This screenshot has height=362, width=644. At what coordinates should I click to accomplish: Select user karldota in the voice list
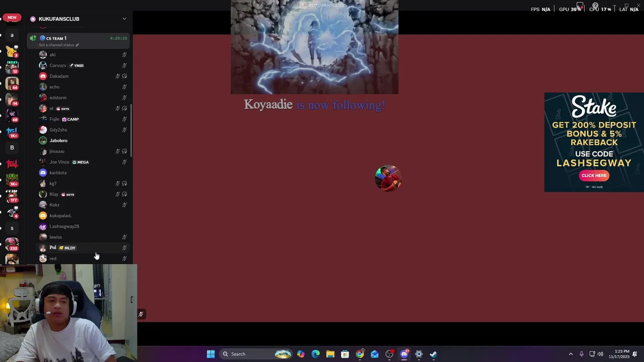click(x=83, y=172)
